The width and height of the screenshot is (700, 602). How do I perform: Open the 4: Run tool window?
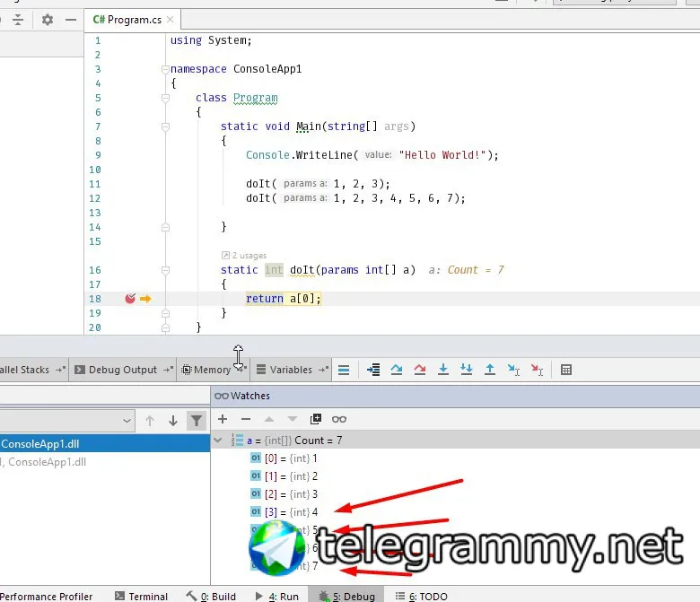tap(277, 597)
